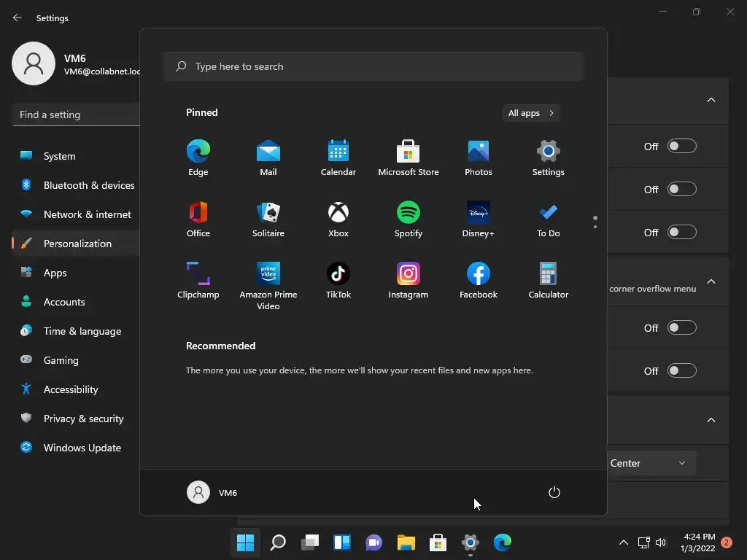Open Time & language settings

coord(76,331)
